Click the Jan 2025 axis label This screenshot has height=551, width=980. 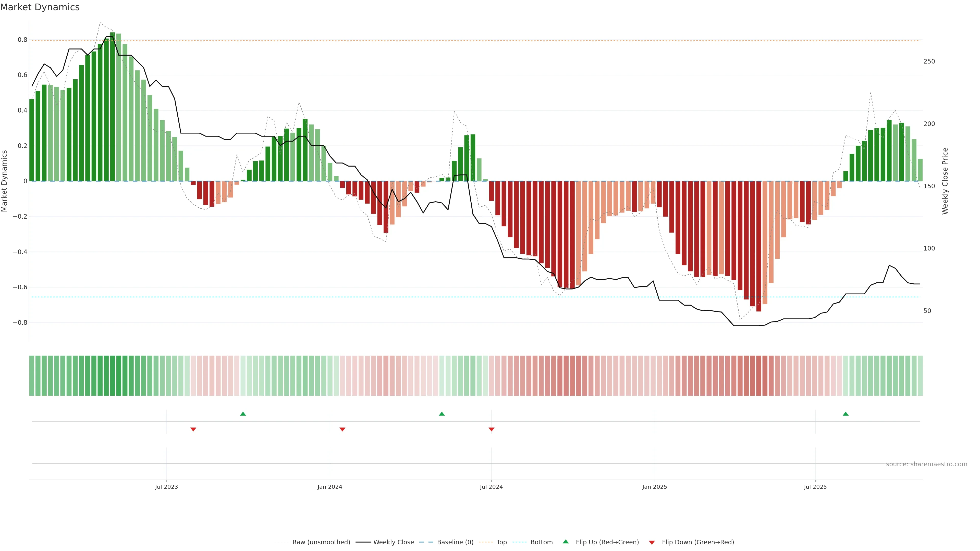654,487
